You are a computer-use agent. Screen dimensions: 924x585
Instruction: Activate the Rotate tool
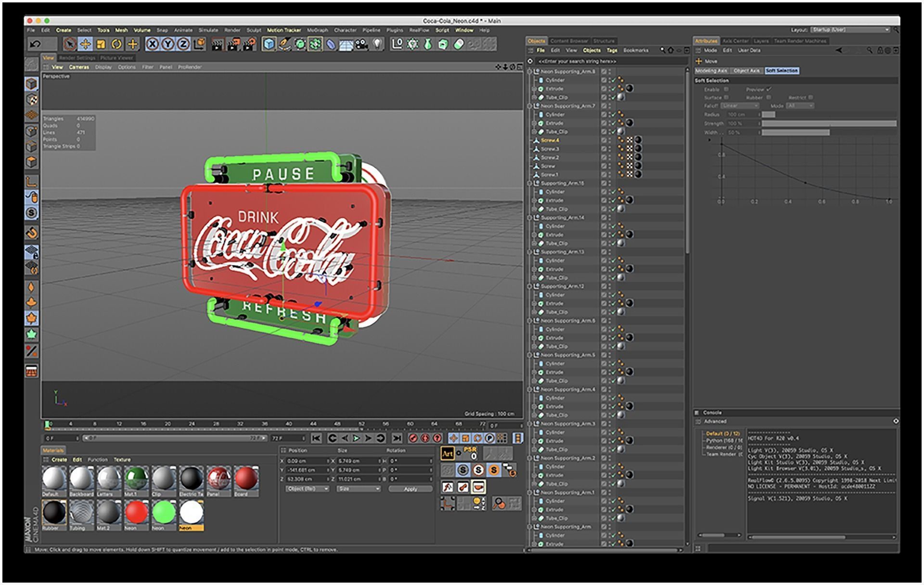pyautogui.click(x=116, y=44)
